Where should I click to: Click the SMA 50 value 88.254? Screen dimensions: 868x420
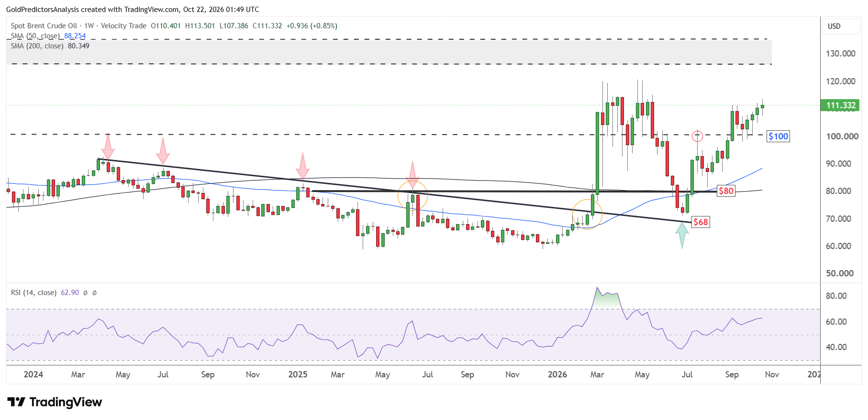(75, 36)
